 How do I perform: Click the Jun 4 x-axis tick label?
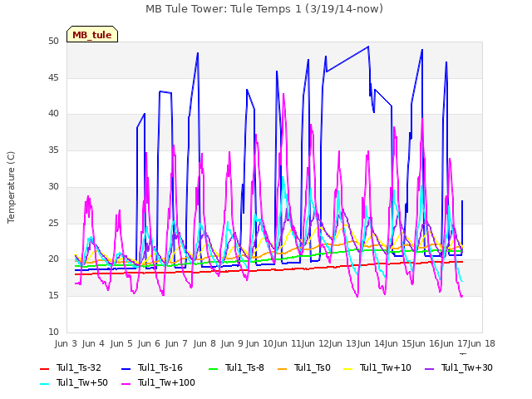tap(93, 343)
